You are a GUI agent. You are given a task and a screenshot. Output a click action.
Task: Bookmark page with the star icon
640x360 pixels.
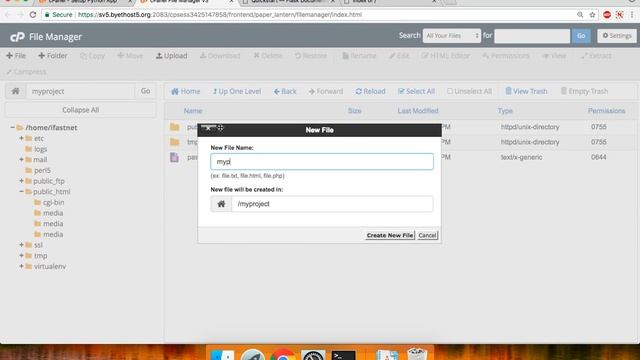click(592, 15)
